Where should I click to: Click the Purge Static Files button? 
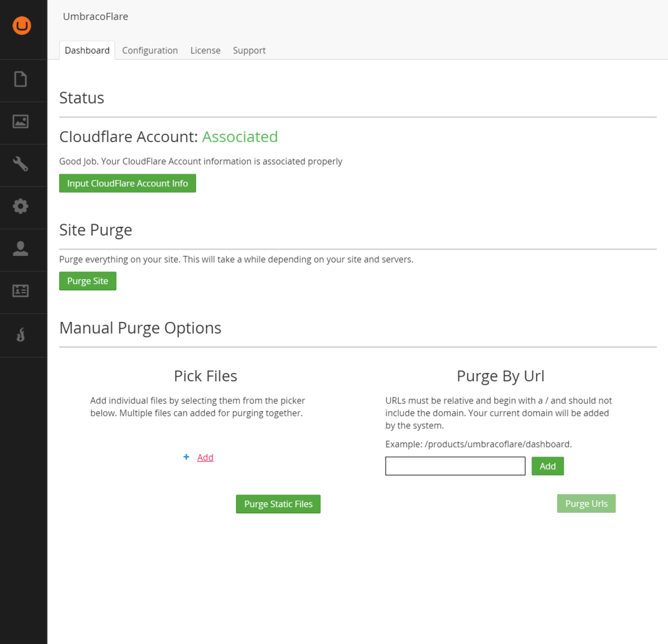coord(278,504)
